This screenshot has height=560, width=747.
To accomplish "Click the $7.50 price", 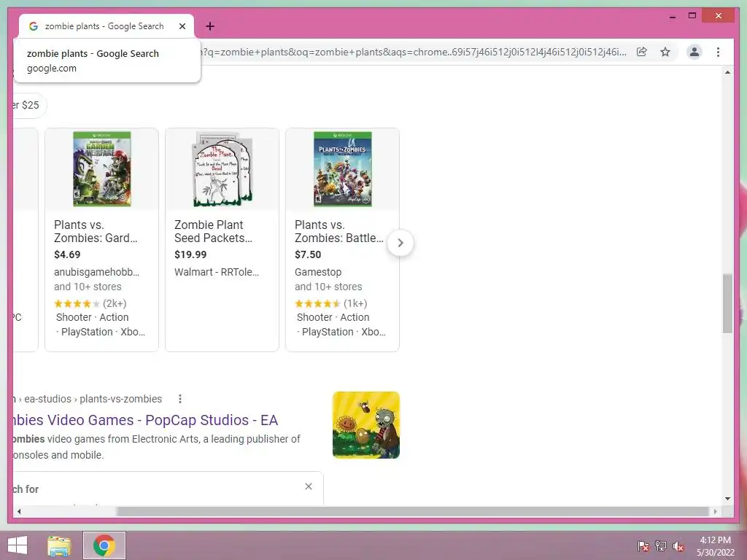I will coord(308,254).
